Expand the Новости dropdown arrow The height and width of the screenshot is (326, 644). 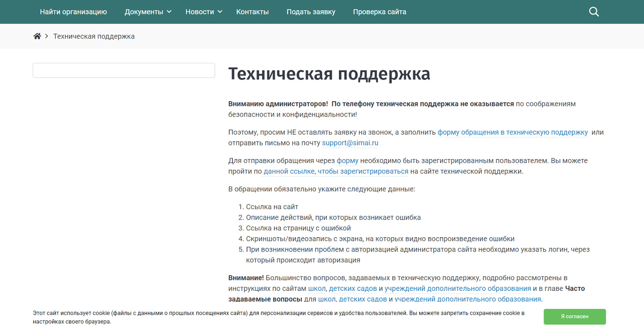pyautogui.click(x=220, y=12)
